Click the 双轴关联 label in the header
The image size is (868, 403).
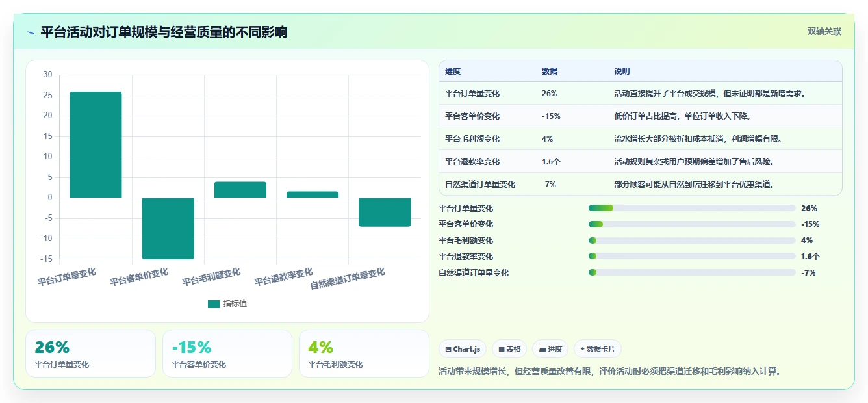click(824, 32)
